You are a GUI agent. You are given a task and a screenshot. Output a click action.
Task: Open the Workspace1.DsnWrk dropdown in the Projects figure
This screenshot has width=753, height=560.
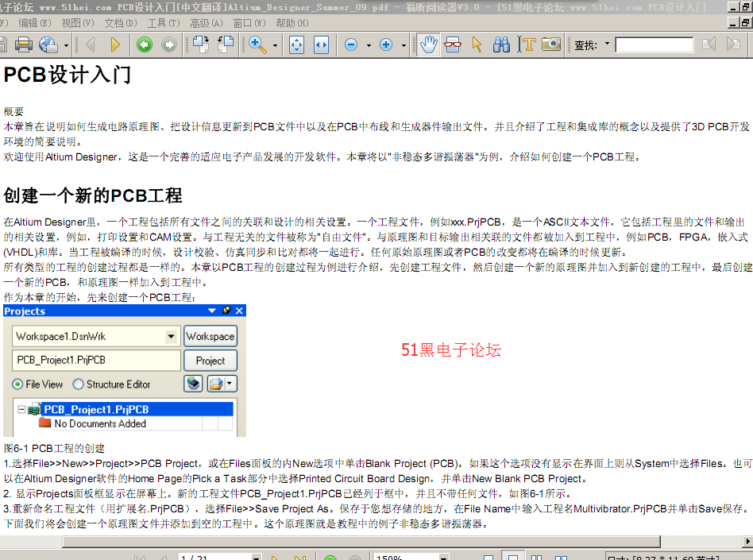(171, 336)
